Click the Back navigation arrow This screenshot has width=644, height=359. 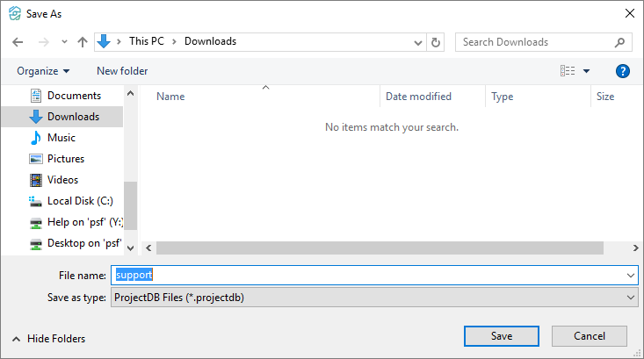point(18,42)
